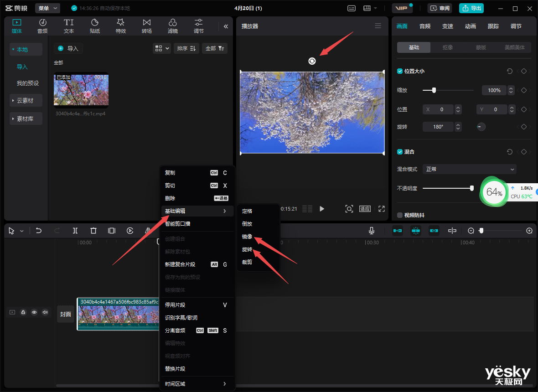
Task: Adjust the 缩放 scale slider
Action: pos(434,90)
